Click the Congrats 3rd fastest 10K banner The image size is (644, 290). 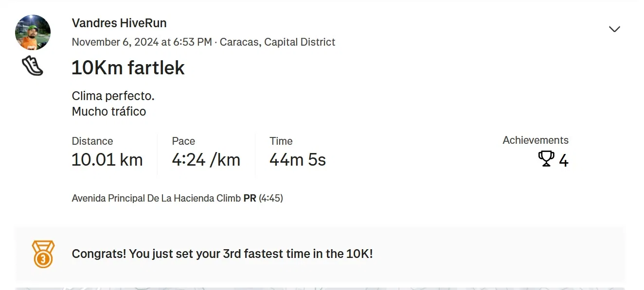pos(320,254)
